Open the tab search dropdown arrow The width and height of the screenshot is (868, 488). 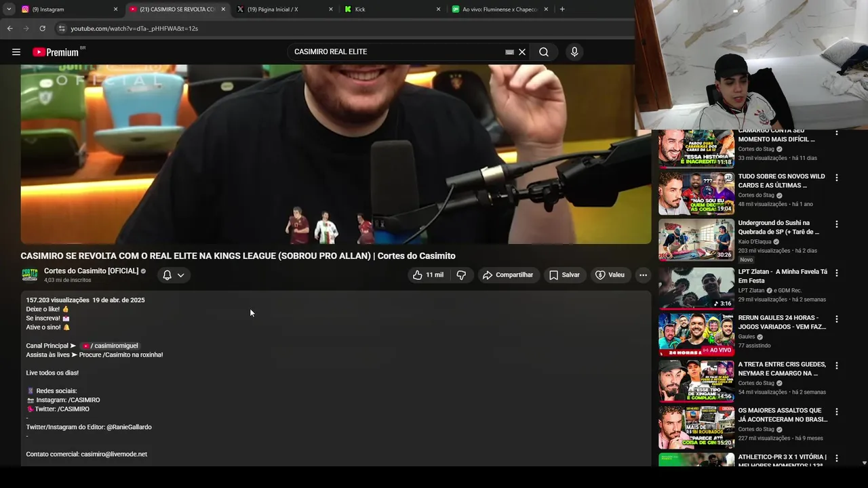[9, 9]
